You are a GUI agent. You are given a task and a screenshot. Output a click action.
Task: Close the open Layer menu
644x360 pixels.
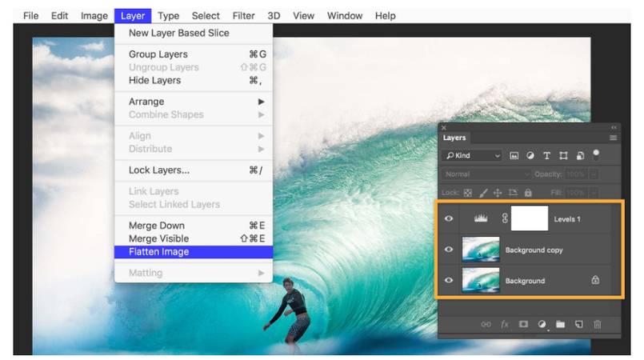(x=133, y=15)
